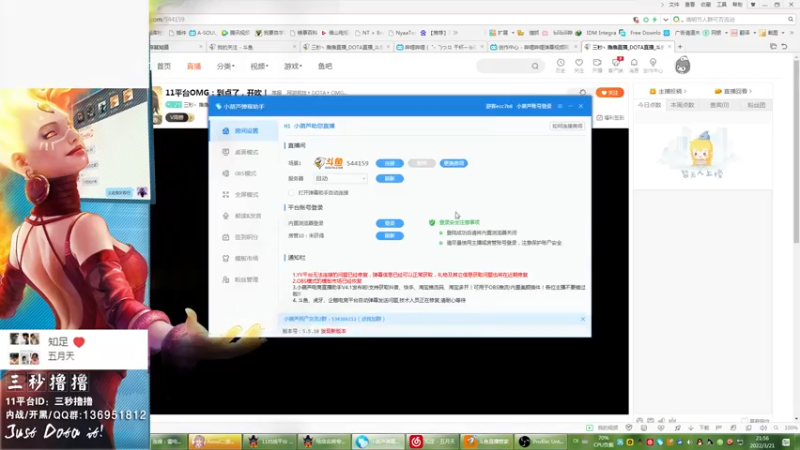800x450 pixels.
Task: Select 全屏模式 in the helper sidebar
Action: point(243,194)
